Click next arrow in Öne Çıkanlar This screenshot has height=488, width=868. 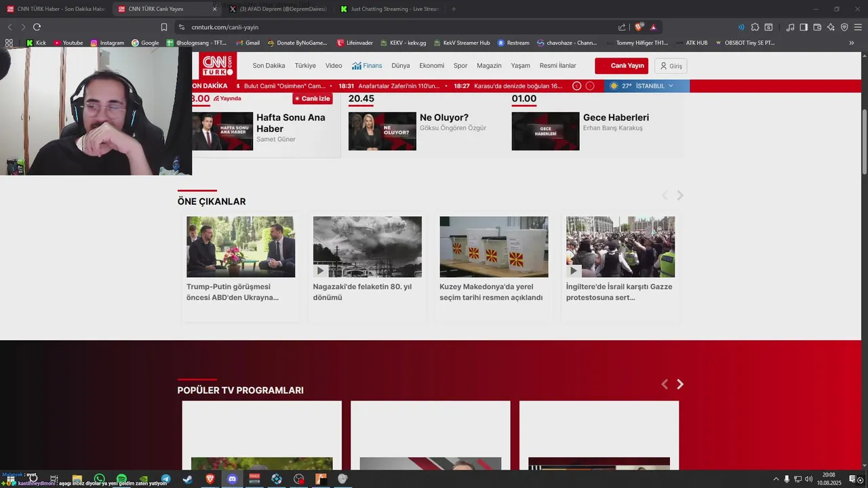[x=679, y=195]
